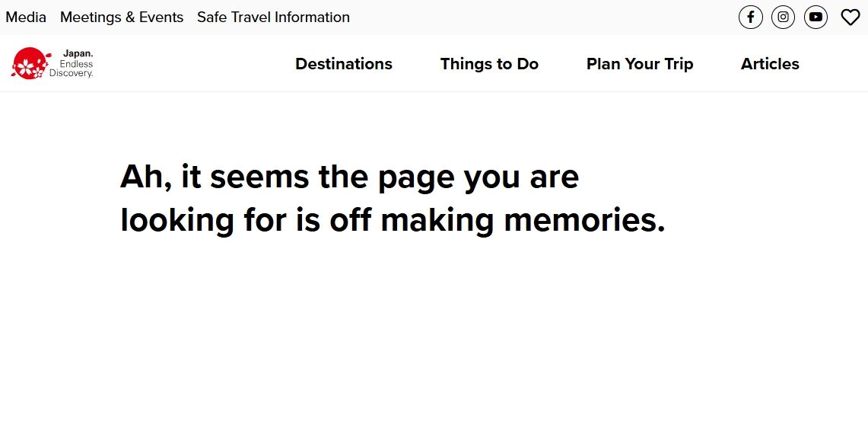
Task: Open the Facebook social icon
Action: coord(750,17)
